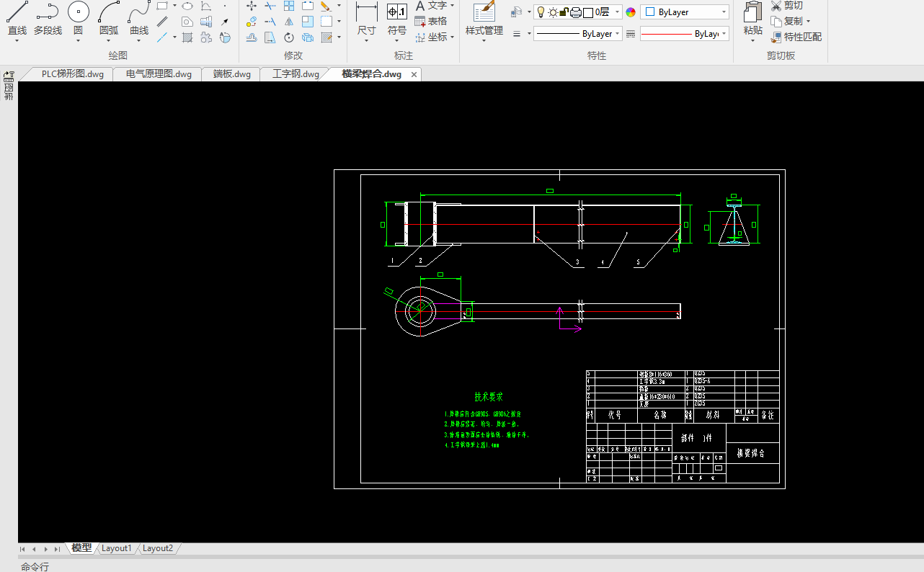Toggle the layer lock padlock icon
The height and width of the screenshot is (572, 924).
click(x=564, y=12)
